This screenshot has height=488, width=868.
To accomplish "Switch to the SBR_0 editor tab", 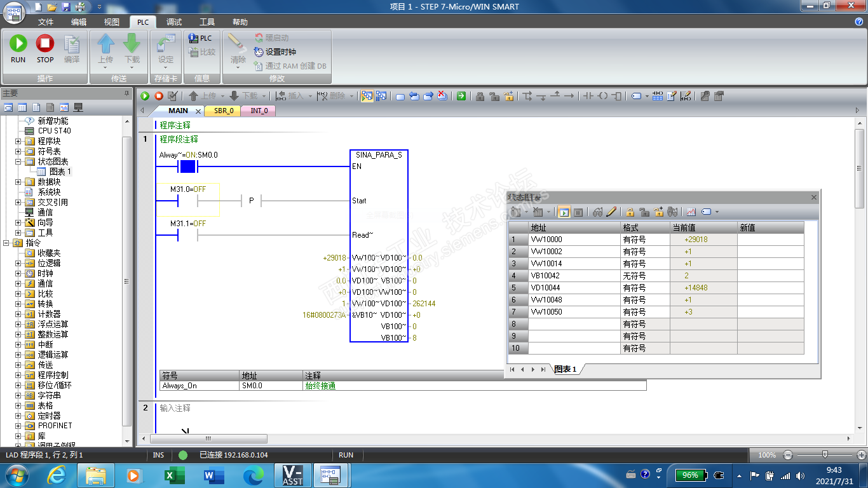I will pos(223,111).
